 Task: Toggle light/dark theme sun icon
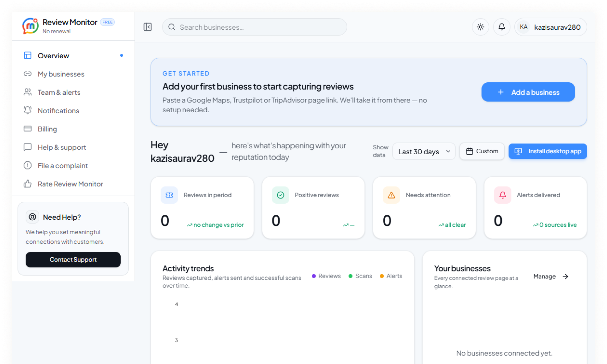coord(481,27)
